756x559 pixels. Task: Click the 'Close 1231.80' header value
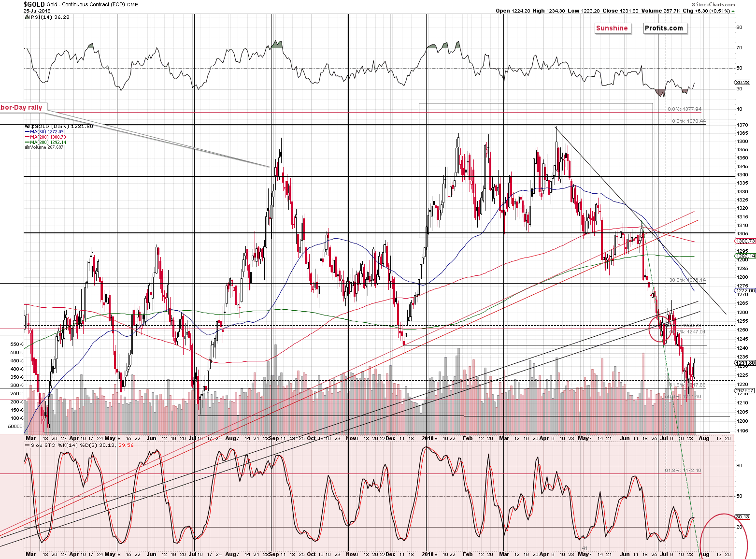tap(620, 11)
